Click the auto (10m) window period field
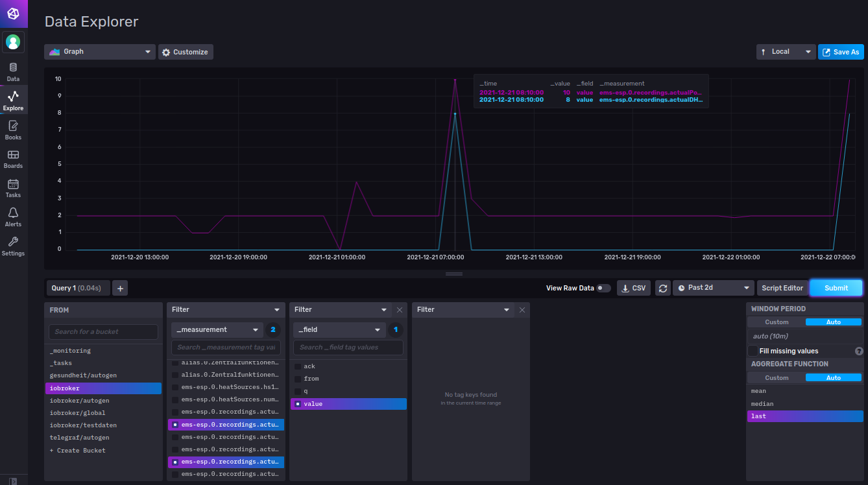Image resolution: width=868 pixels, height=485 pixels. click(x=805, y=337)
